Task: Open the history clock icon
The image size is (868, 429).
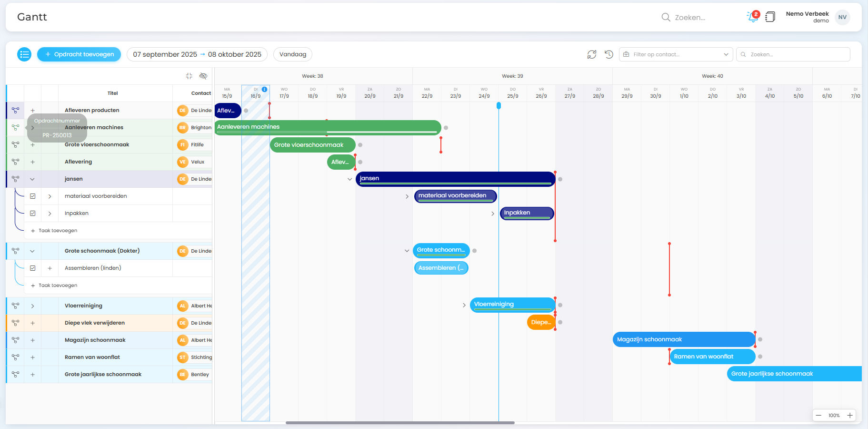Action: (x=609, y=54)
